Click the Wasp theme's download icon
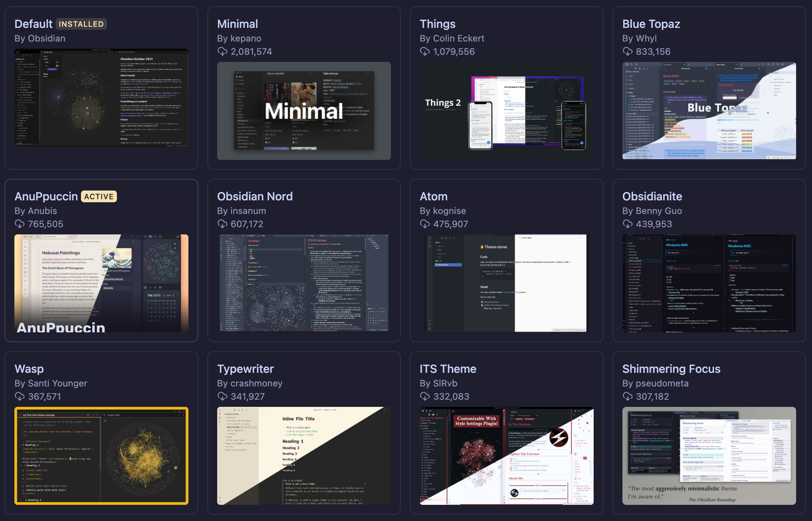Viewport: 812px width, 521px height. [x=20, y=397]
